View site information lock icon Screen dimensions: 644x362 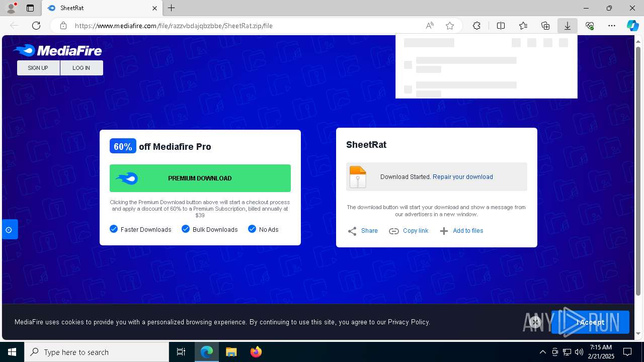[63, 26]
